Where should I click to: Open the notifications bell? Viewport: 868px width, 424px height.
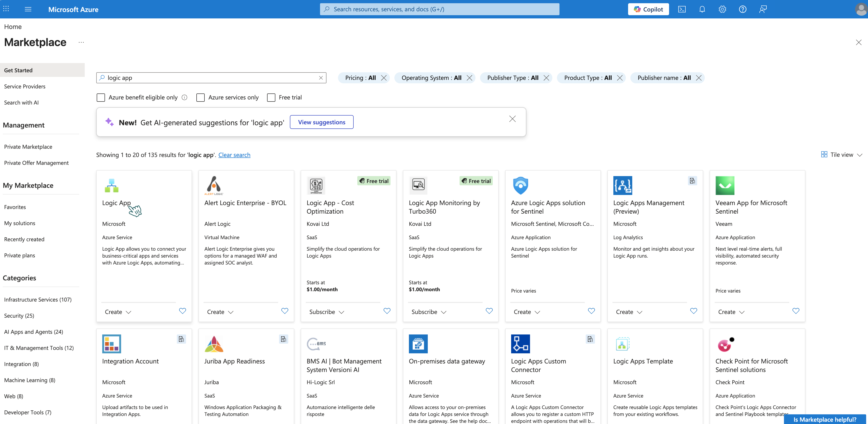[702, 9]
